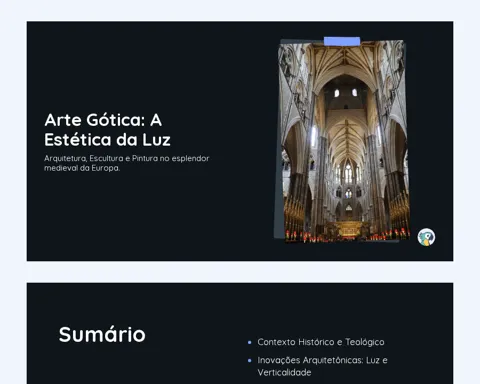Click the light margin above the title slide

240,11
